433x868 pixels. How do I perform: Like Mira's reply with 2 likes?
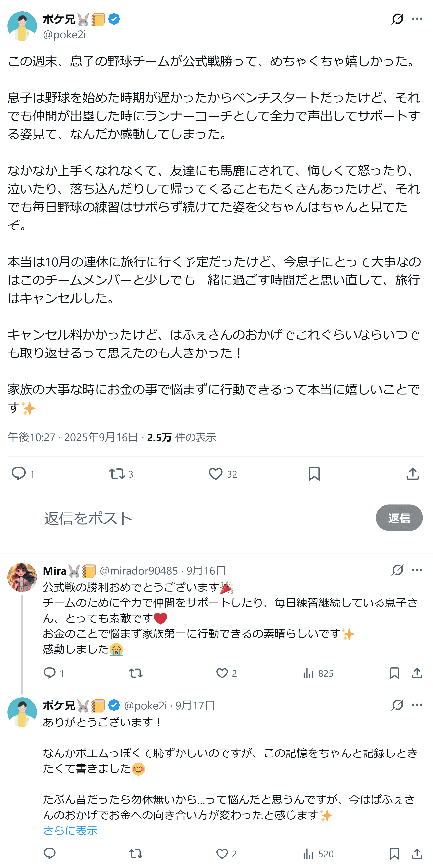click(222, 673)
